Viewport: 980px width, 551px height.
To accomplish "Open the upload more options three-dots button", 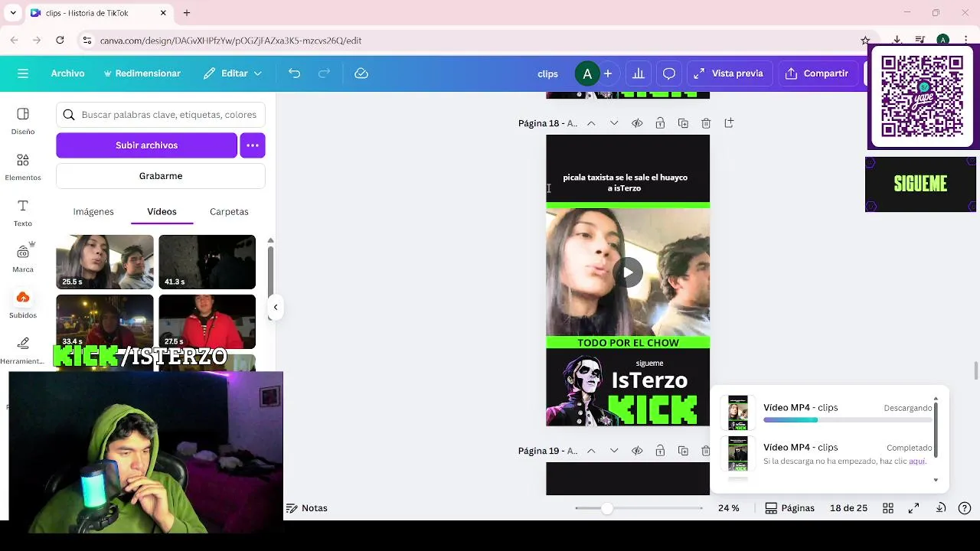I will (253, 145).
